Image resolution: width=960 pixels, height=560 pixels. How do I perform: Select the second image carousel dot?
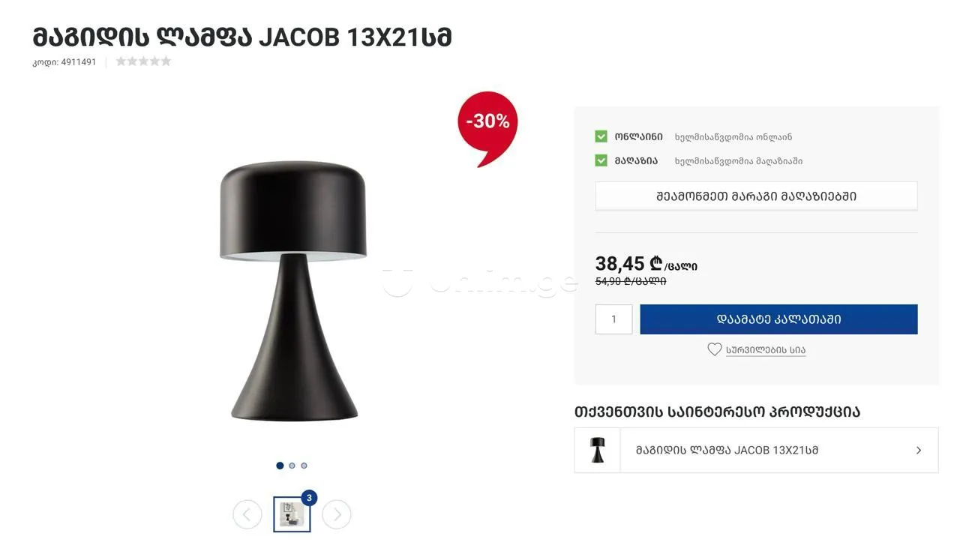click(292, 466)
